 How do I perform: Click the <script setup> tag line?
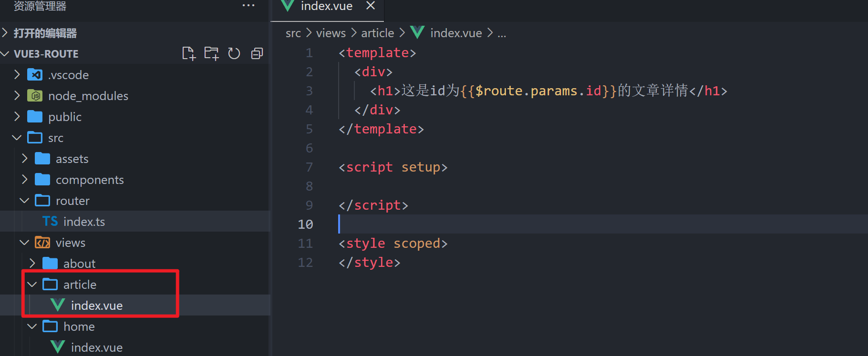(x=393, y=167)
